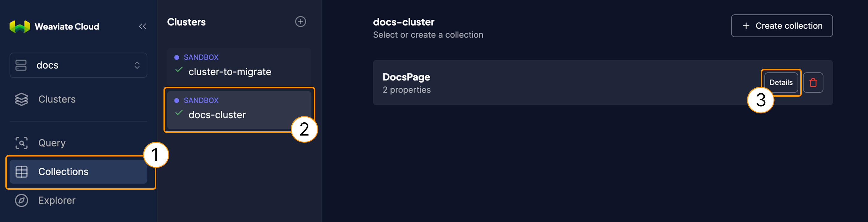Screen dimensions: 868x222
Task: Click the green checkmark beside docs-cluster
Action: 179,112
